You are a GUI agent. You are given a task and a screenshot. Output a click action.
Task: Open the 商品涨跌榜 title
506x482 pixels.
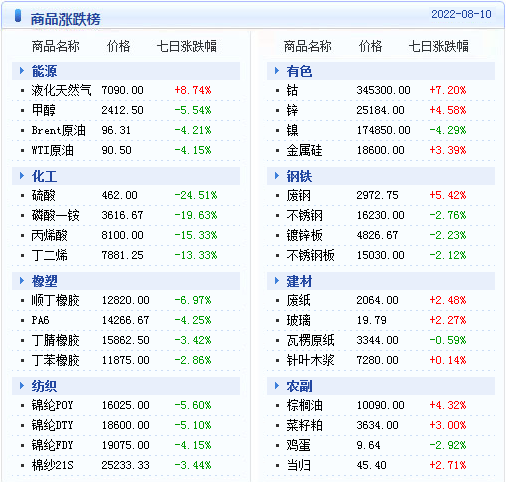click(65, 19)
